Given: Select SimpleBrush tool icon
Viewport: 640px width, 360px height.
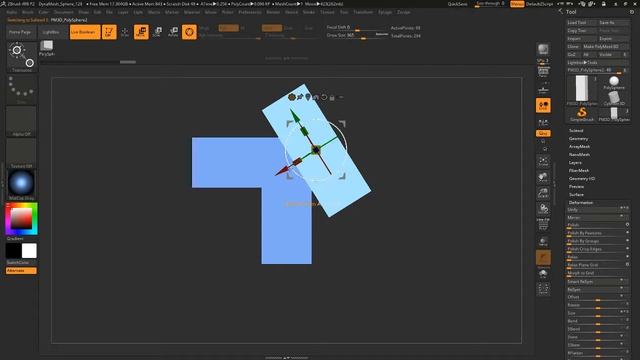Looking at the screenshot, I should [x=582, y=114].
